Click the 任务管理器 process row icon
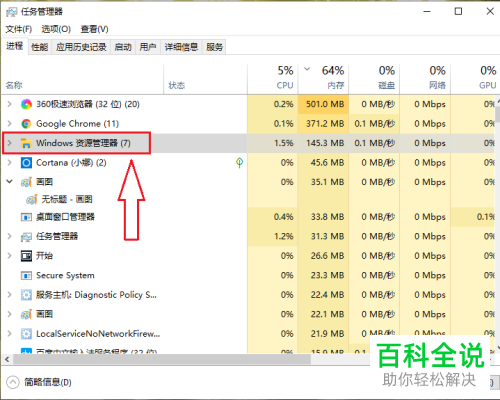The height and width of the screenshot is (400, 500). 26,236
